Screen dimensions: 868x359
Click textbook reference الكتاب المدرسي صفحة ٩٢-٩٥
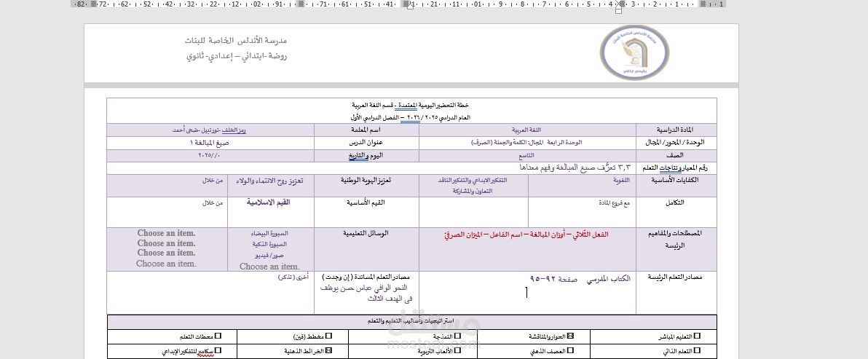(x=580, y=280)
